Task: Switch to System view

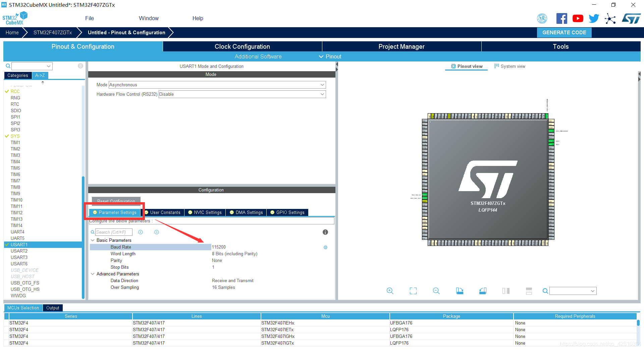Action: 510,66
